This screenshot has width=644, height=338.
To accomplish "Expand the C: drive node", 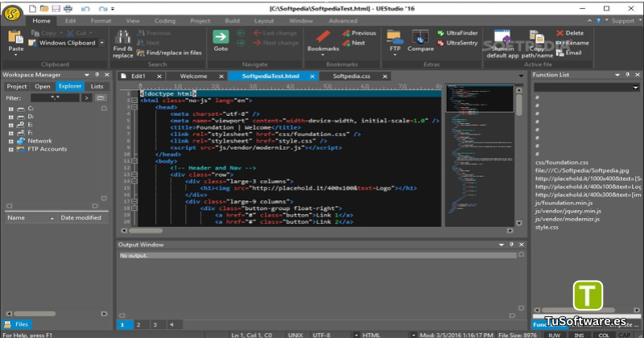I will [x=11, y=109].
